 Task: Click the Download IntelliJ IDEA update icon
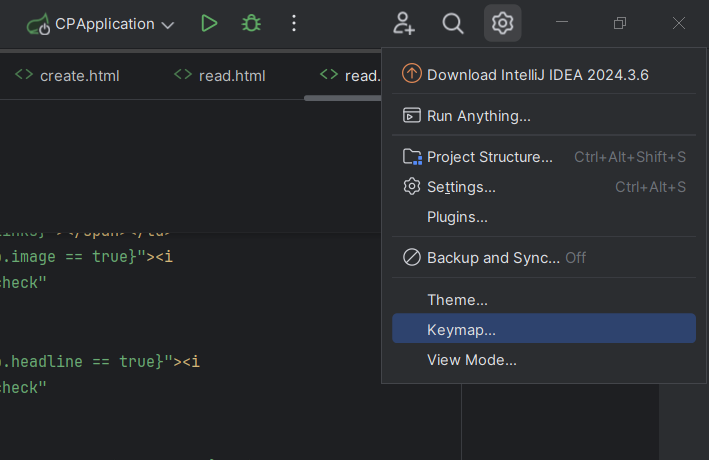coord(411,73)
